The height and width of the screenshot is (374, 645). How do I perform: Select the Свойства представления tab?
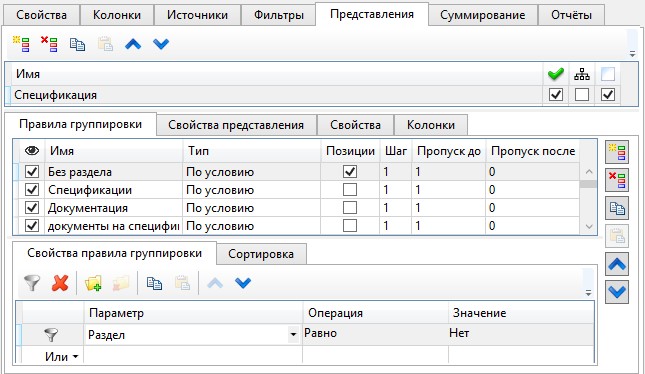point(236,125)
